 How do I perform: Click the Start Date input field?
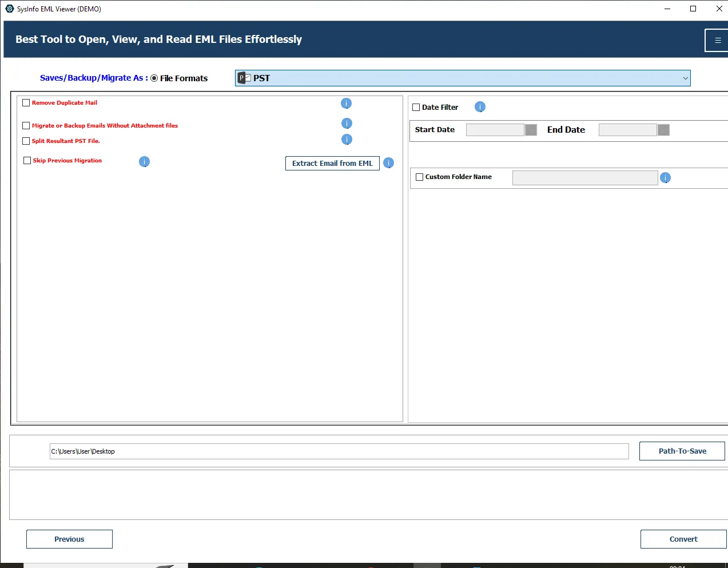click(495, 130)
